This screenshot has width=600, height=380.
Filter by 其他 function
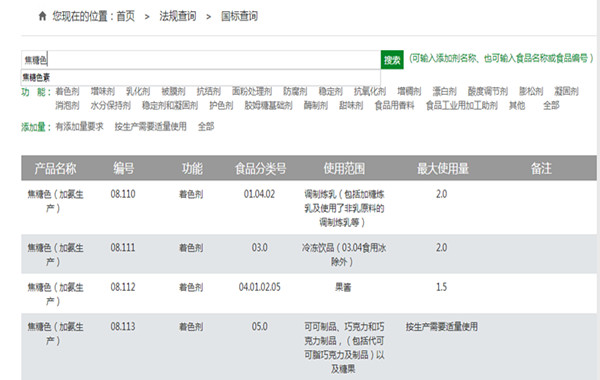[517, 105]
